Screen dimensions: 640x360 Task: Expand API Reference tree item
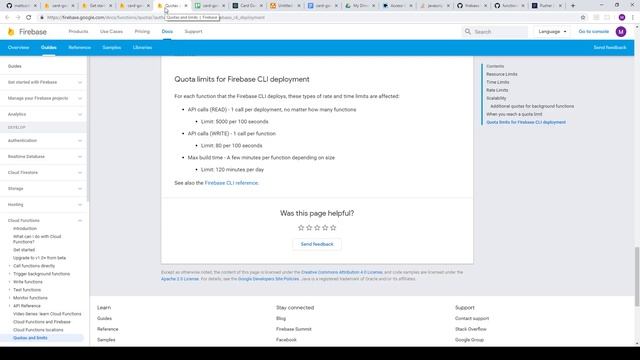pos(9,306)
